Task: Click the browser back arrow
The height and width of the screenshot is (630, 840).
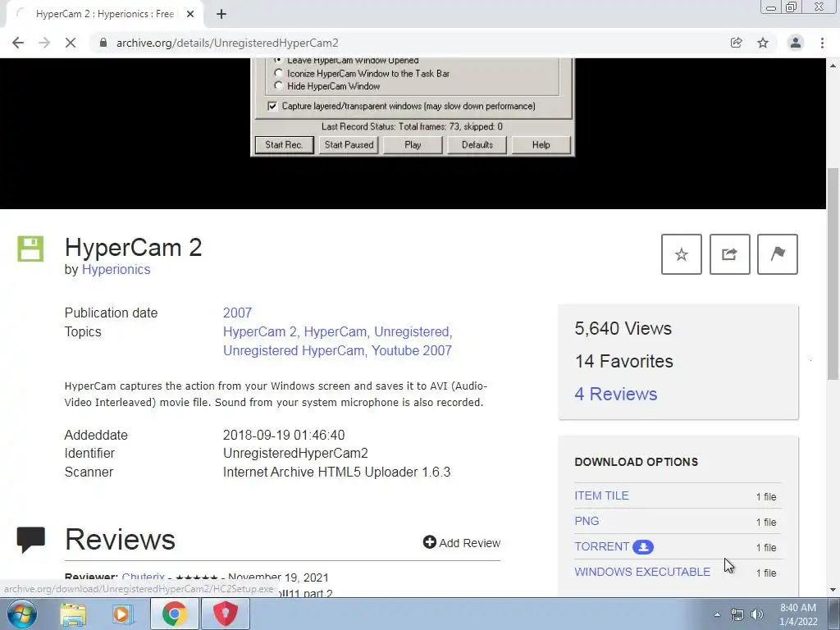Action: (18, 43)
